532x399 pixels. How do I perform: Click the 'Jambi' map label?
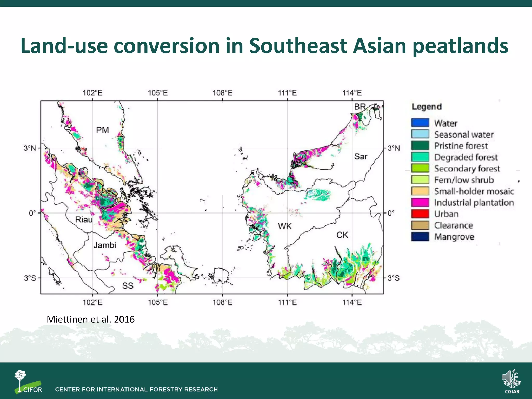tap(105, 245)
